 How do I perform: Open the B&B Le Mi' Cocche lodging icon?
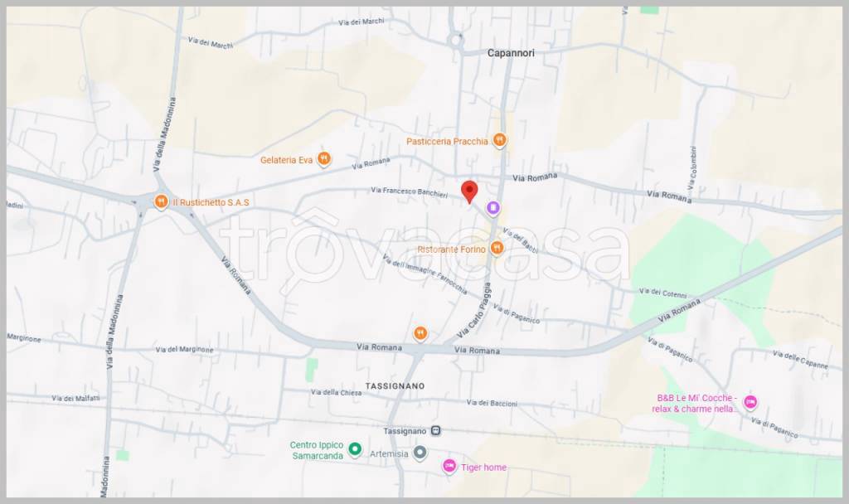(x=750, y=402)
